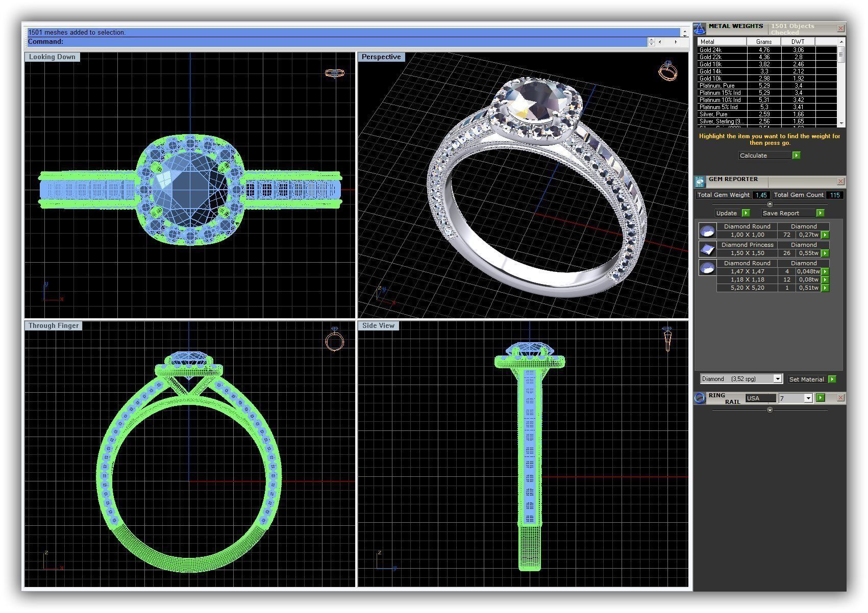868x613 pixels.
Task: Click the Set Material button label
Action: point(807,379)
